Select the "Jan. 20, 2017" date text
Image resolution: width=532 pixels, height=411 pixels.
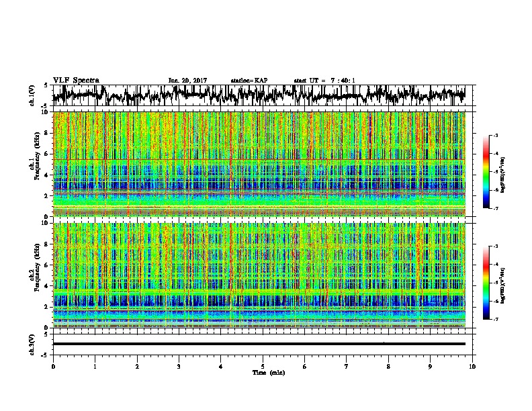187,81
